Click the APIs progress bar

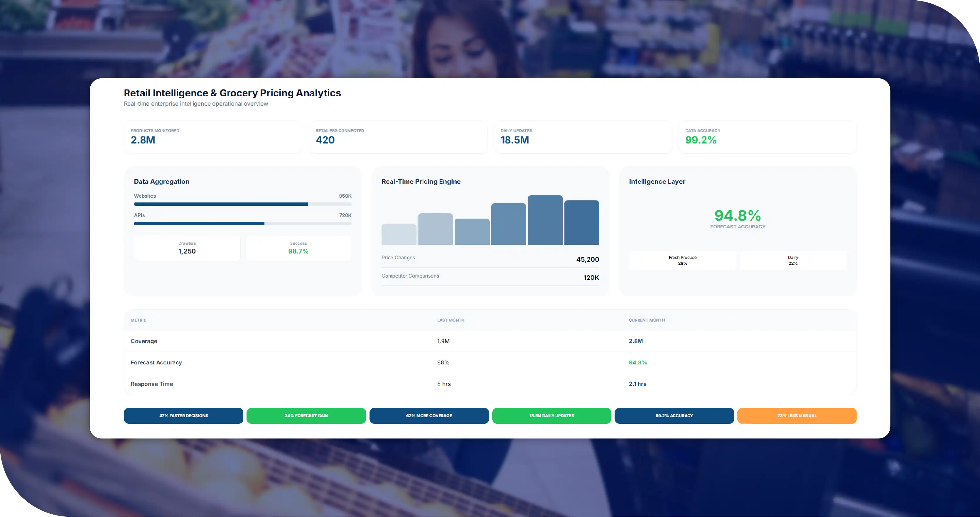pos(243,224)
